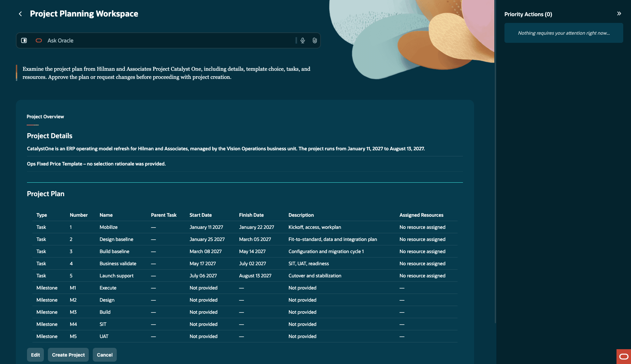Click the 'Cutover and stabilization' description

(x=315, y=276)
